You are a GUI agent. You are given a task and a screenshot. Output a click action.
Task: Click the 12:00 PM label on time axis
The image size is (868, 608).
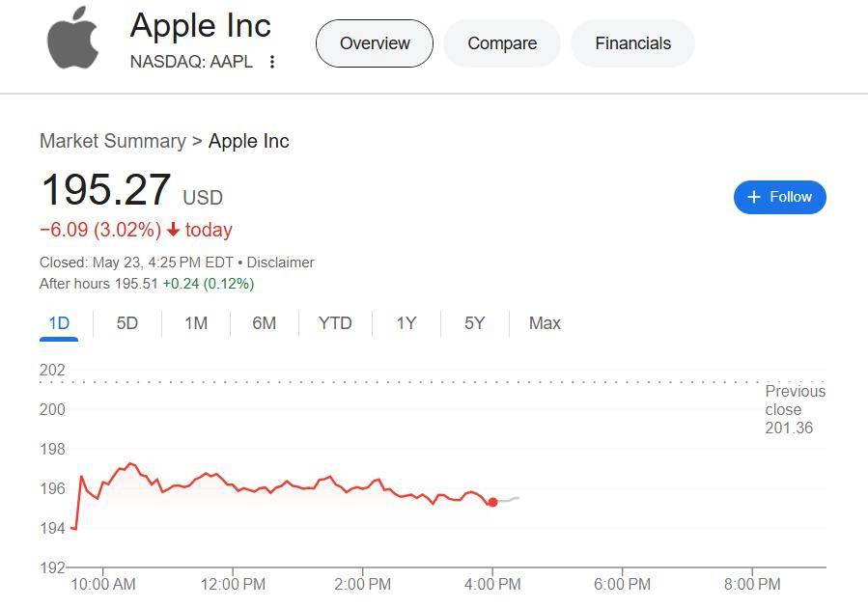(233, 584)
